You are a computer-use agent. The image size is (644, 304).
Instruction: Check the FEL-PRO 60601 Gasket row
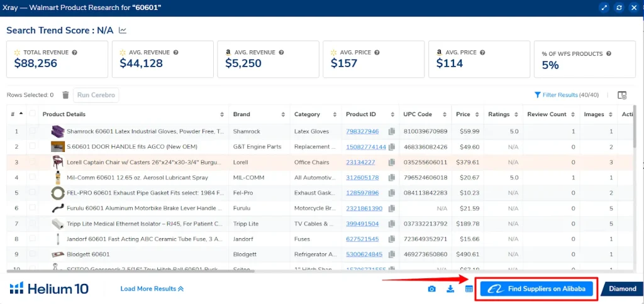33,192
